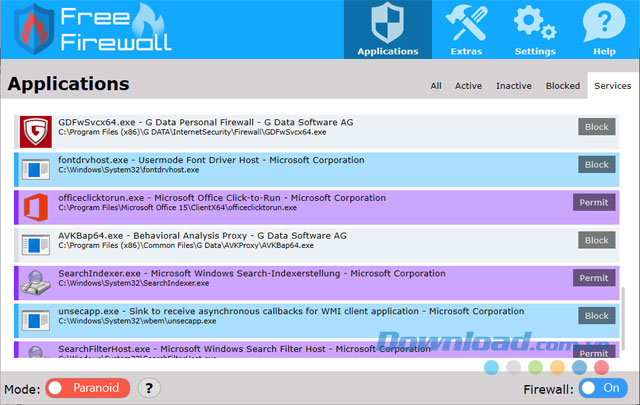Block unsecapp.exe
Screen dimensions: 640x405
(597, 316)
